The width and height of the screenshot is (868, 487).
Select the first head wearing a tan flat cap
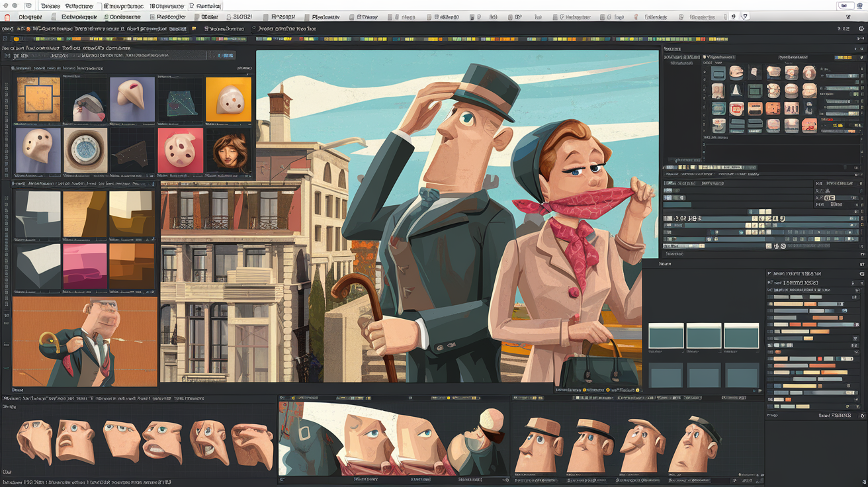click(540, 443)
